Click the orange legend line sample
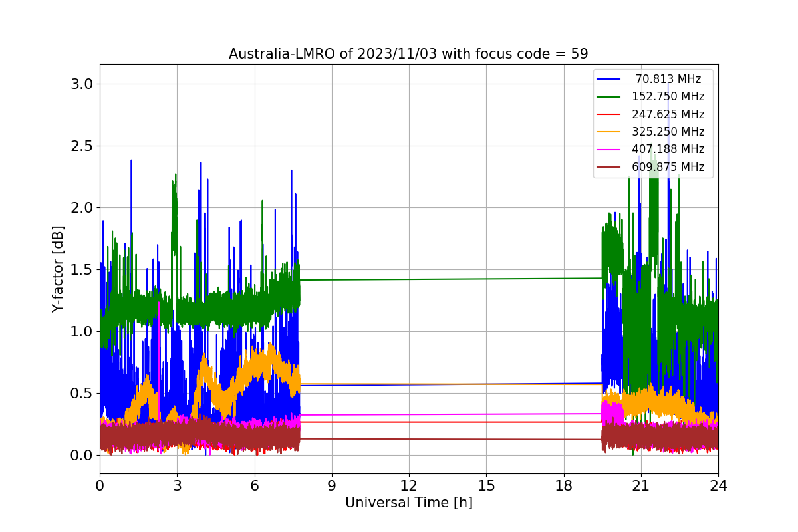 [609, 132]
